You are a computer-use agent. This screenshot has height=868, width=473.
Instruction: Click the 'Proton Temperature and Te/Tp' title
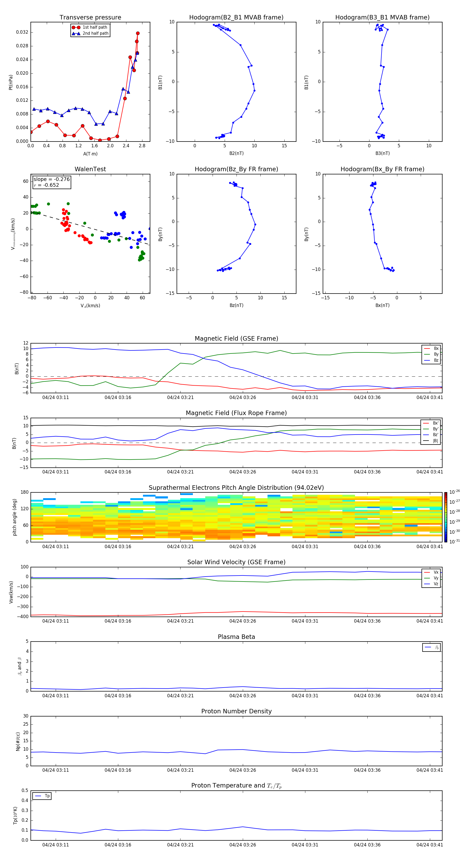click(x=236, y=786)
